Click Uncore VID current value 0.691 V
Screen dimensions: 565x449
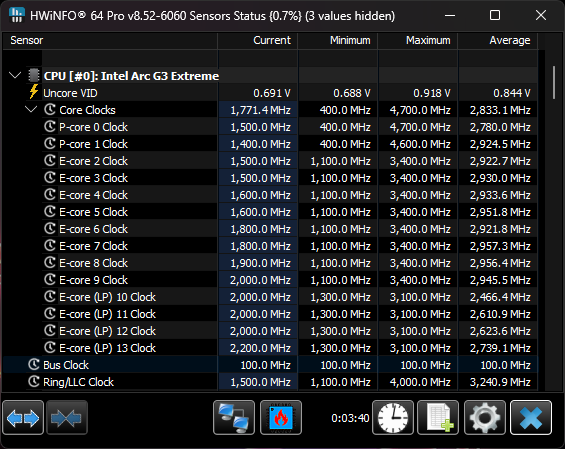coord(272,93)
